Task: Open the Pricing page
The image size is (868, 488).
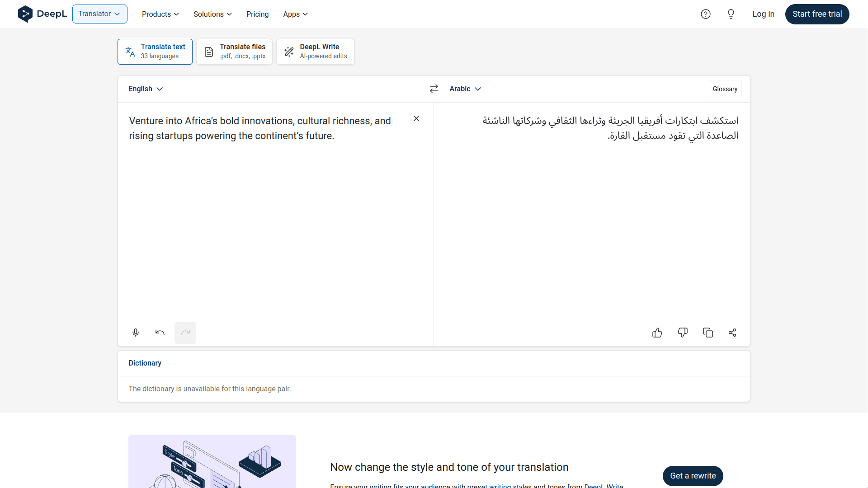Action: [257, 14]
